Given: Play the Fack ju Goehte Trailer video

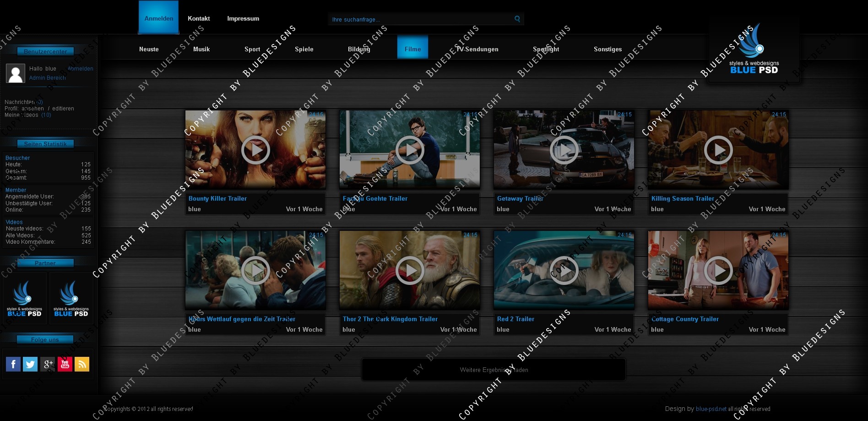Looking at the screenshot, I should pos(410,150).
